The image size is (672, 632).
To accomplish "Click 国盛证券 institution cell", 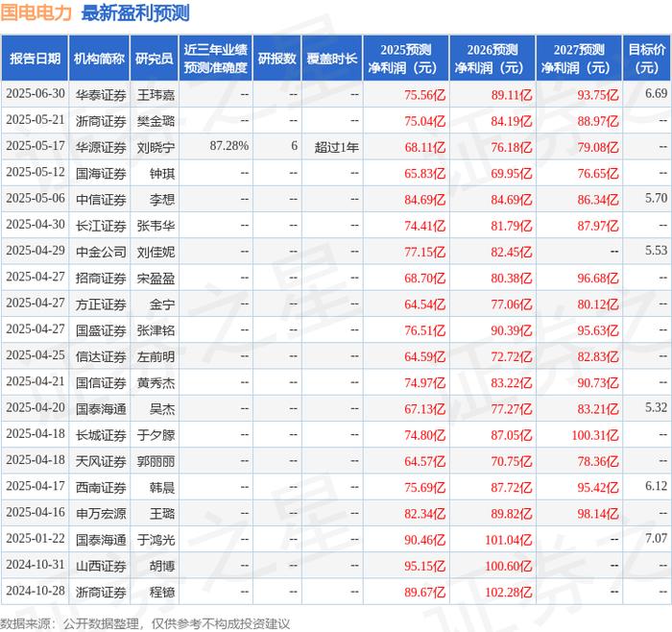I will [101, 330].
